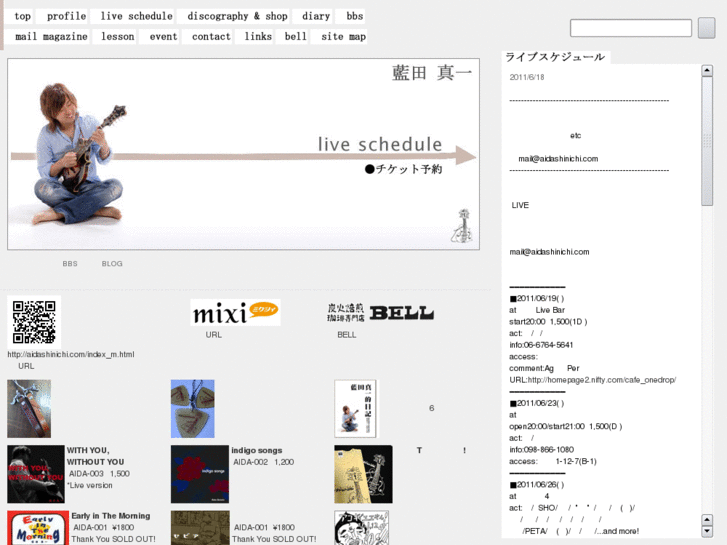This screenshot has height=545, width=727.
Task: Open the event page
Action: click(x=163, y=37)
